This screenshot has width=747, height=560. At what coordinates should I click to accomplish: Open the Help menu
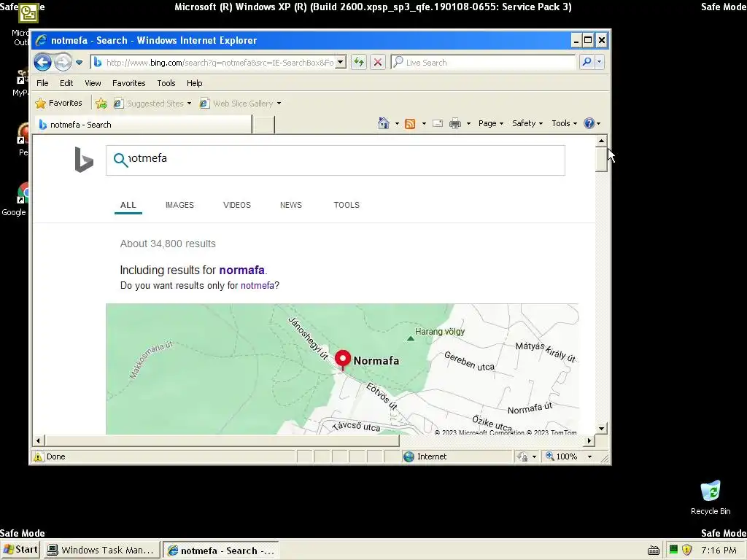point(194,83)
